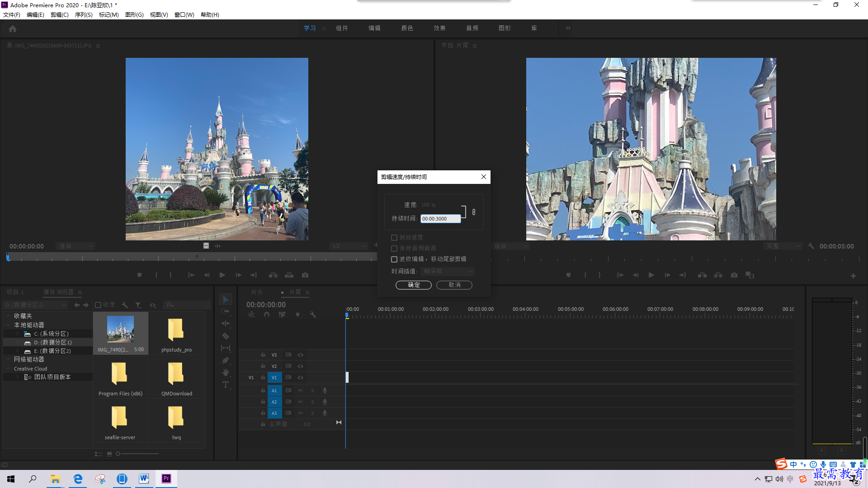Toggle V1 track output eye

pyautogui.click(x=300, y=377)
